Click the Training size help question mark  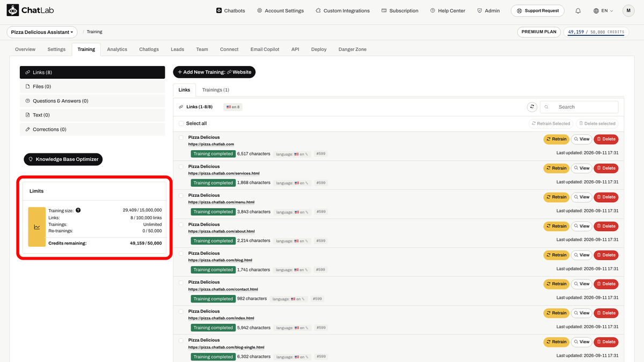[x=78, y=210]
